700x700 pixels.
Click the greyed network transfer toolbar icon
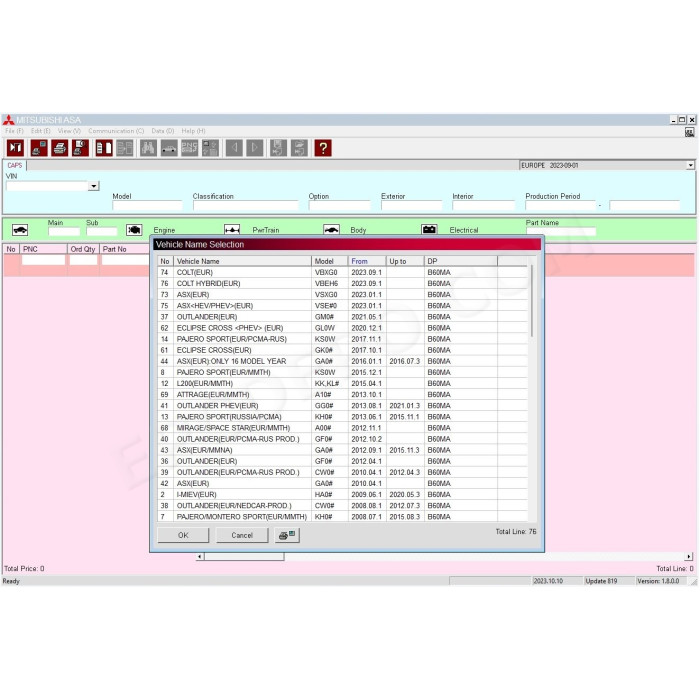pyautogui.click(x=210, y=148)
